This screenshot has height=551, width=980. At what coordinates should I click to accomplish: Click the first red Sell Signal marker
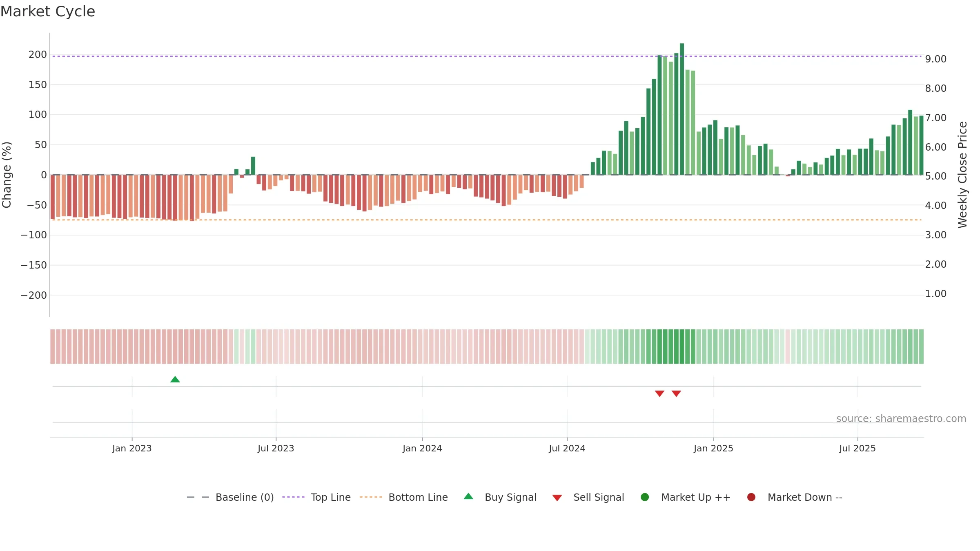tap(659, 393)
